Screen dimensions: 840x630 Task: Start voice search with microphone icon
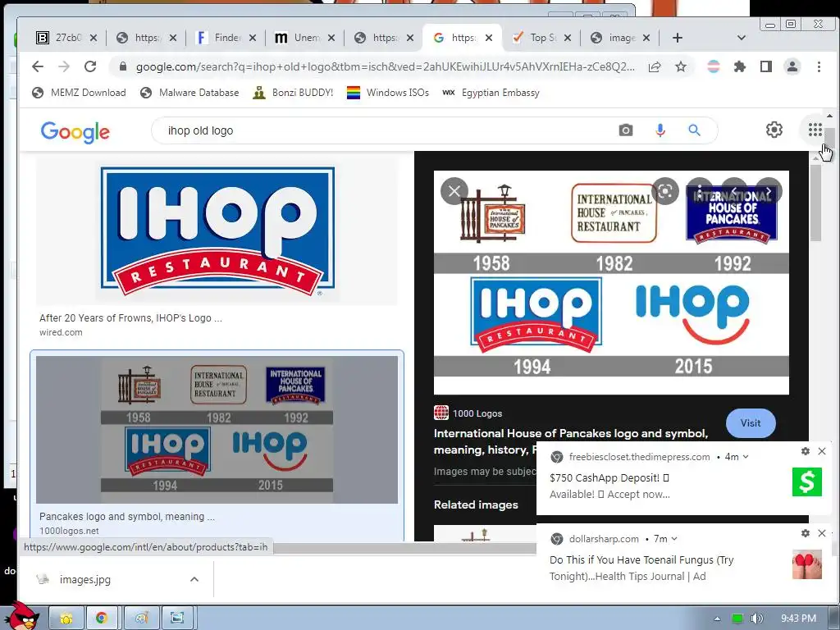(660, 130)
